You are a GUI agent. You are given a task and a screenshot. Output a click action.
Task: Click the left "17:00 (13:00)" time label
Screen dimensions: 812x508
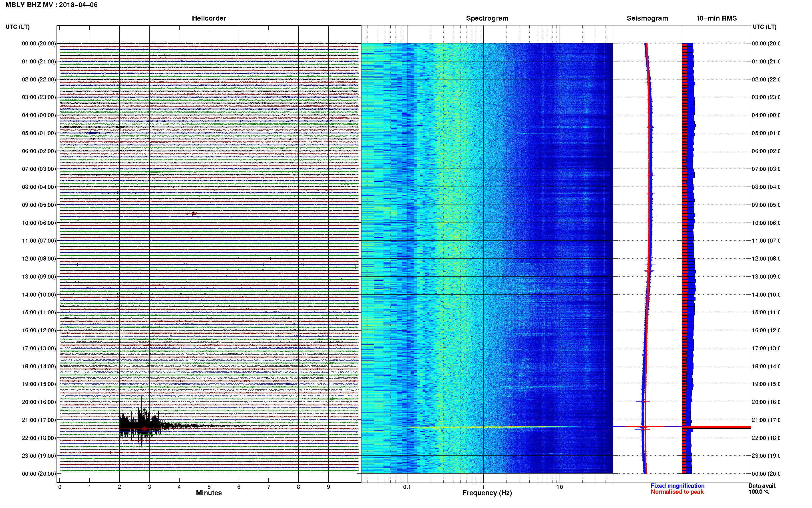point(39,348)
